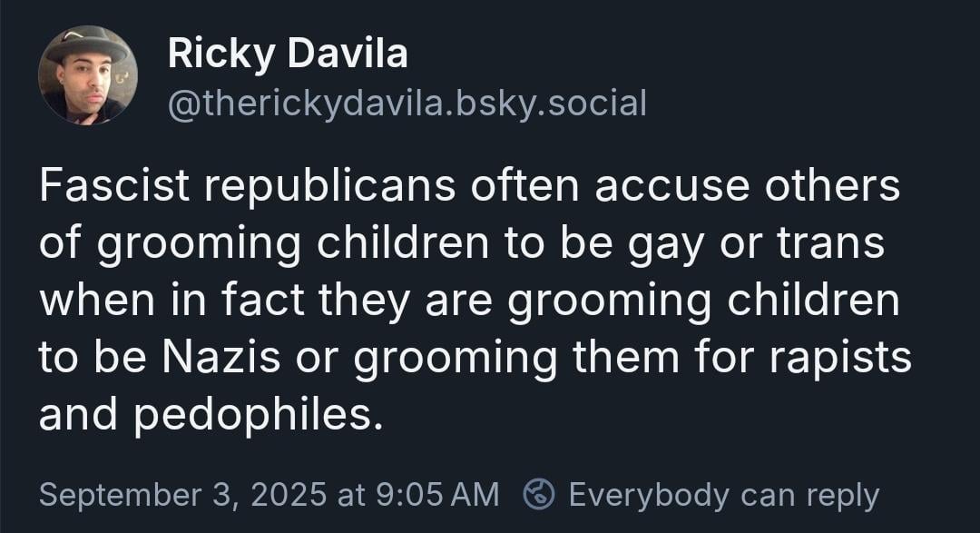Click the word "reply" in footer

(x=842, y=497)
